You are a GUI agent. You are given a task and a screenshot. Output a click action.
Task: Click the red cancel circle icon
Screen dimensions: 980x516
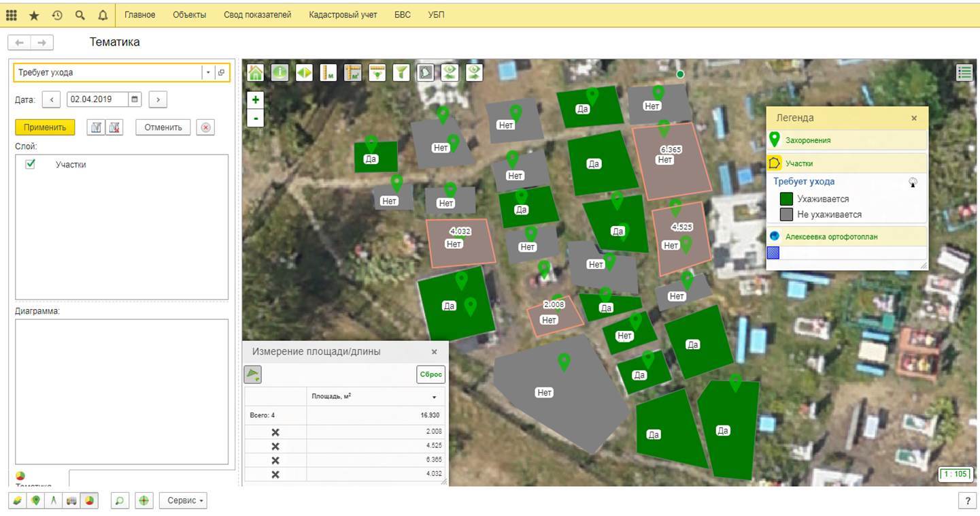(206, 127)
